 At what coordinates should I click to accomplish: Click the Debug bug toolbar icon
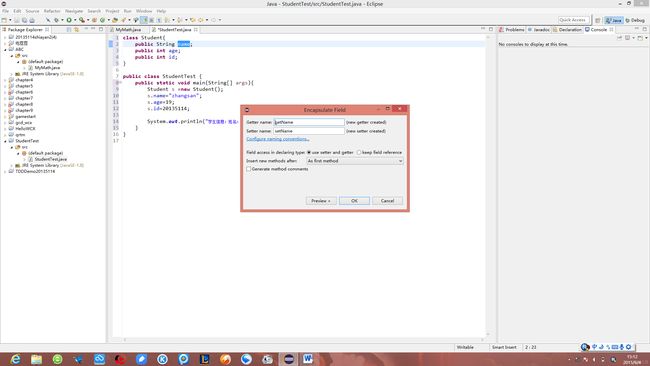click(57, 20)
